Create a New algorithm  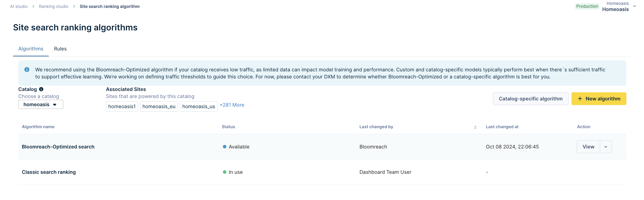point(599,99)
